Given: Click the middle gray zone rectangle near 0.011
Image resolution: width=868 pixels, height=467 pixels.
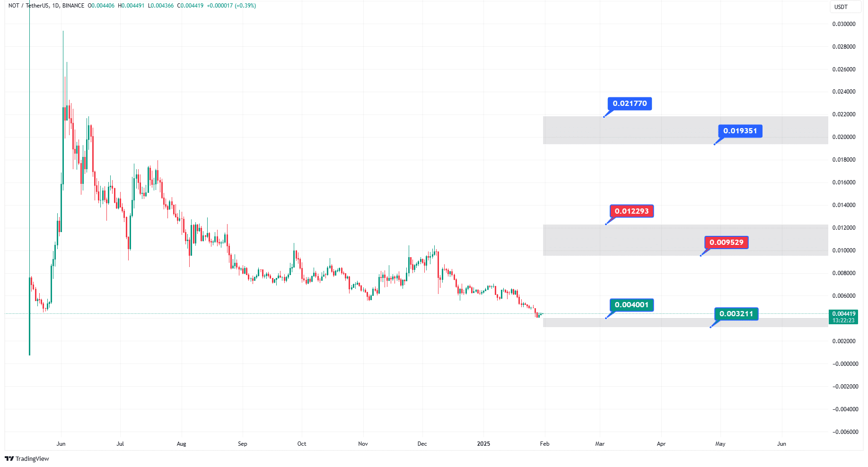Looking at the screenshot, I should pos(685,240).
